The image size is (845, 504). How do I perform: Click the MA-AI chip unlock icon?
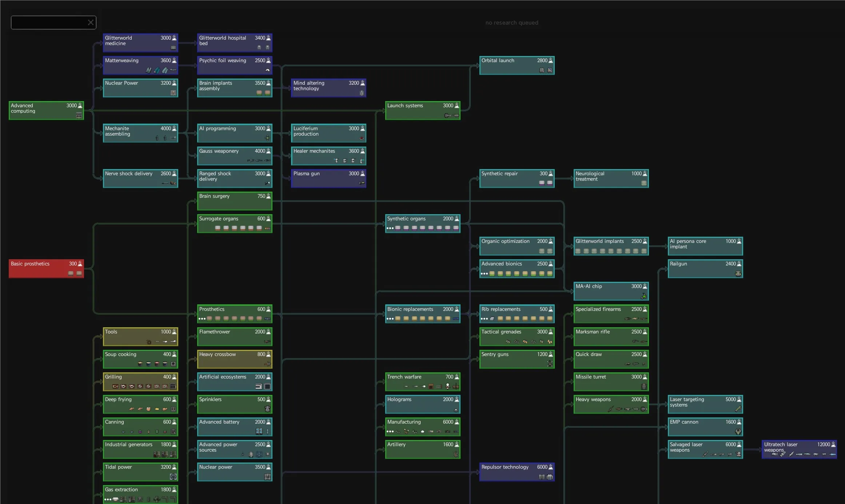[643, 296]
